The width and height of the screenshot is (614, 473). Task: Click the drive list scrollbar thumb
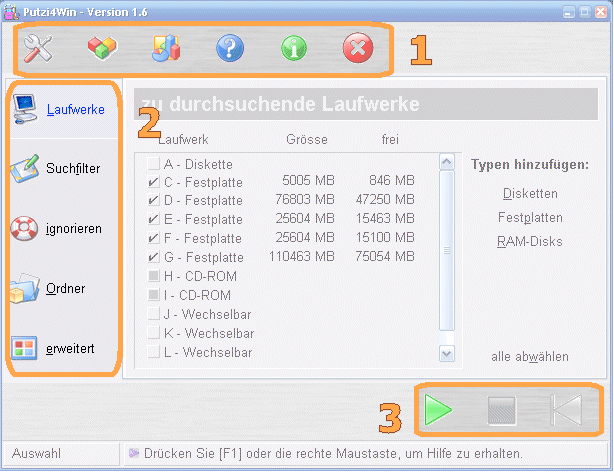[x=447, y=251]
